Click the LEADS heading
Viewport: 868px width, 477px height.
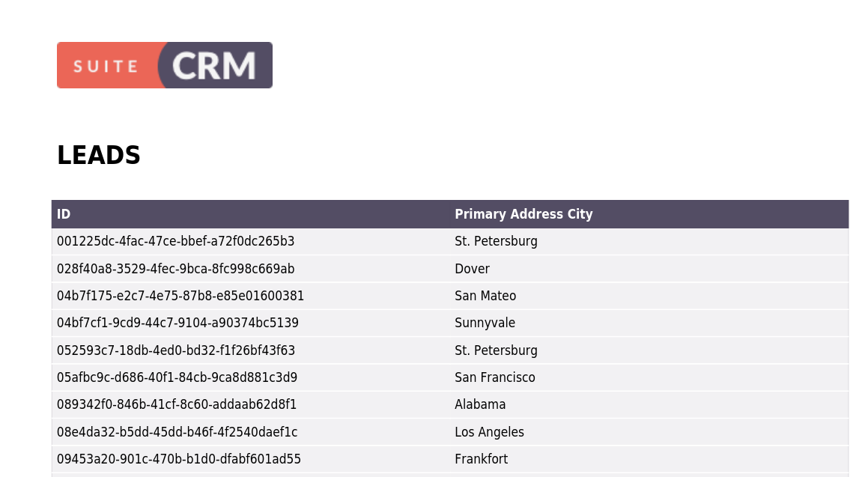click(99, 156)
